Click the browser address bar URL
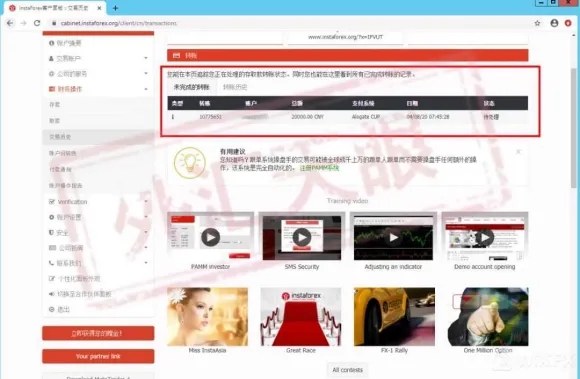Screen dimensions: 580x379 pos(119,23)
